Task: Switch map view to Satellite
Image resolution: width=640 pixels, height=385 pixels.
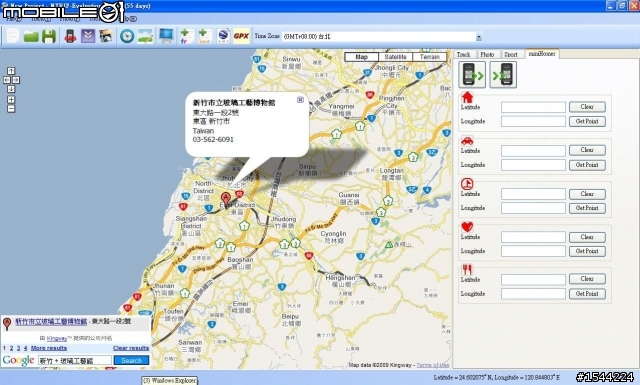Action: click(396, 57)
